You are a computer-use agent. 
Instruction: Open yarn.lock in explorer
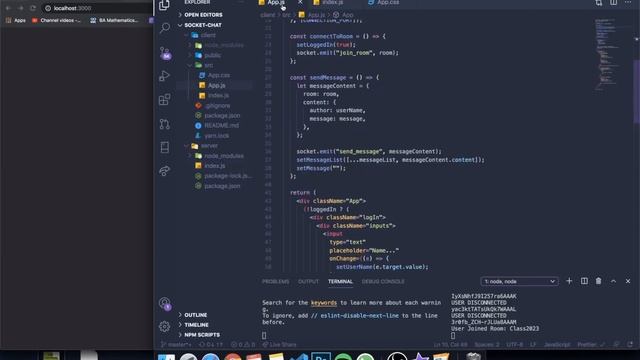point(216,136)
